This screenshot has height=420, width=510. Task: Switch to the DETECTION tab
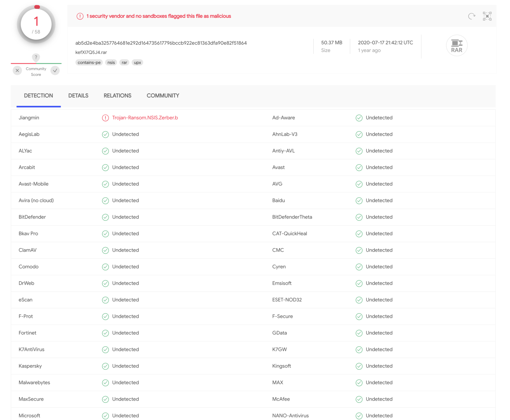coord(38,96)
